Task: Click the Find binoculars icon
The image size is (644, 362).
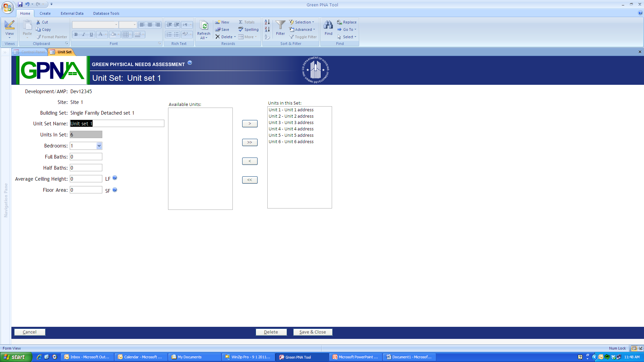Action: point(328,25)
